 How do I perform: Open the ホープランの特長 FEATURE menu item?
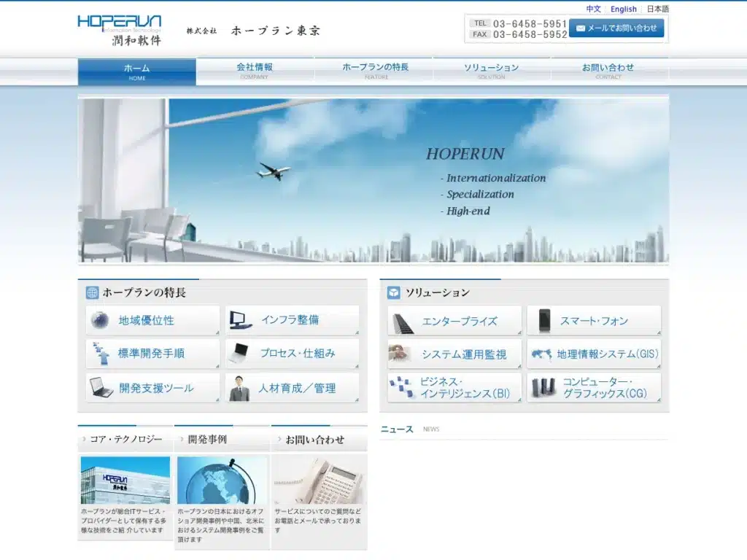click(x=376, y=71)
